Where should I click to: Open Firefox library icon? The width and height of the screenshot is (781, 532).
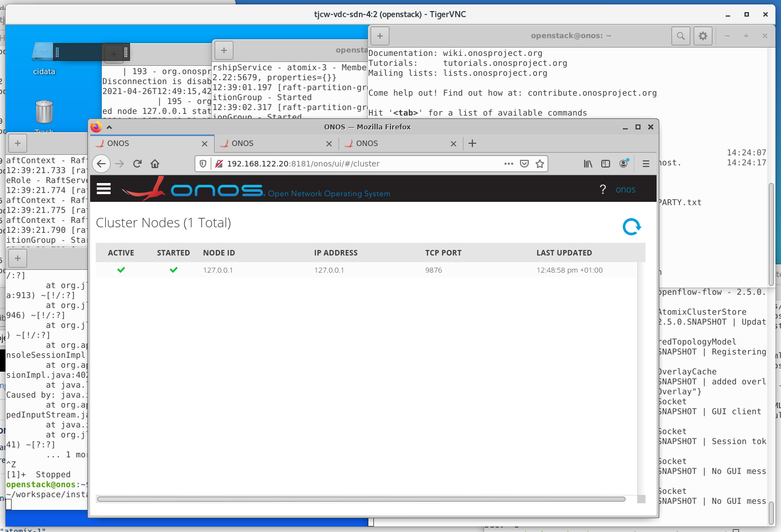click(x=588, y=164)
